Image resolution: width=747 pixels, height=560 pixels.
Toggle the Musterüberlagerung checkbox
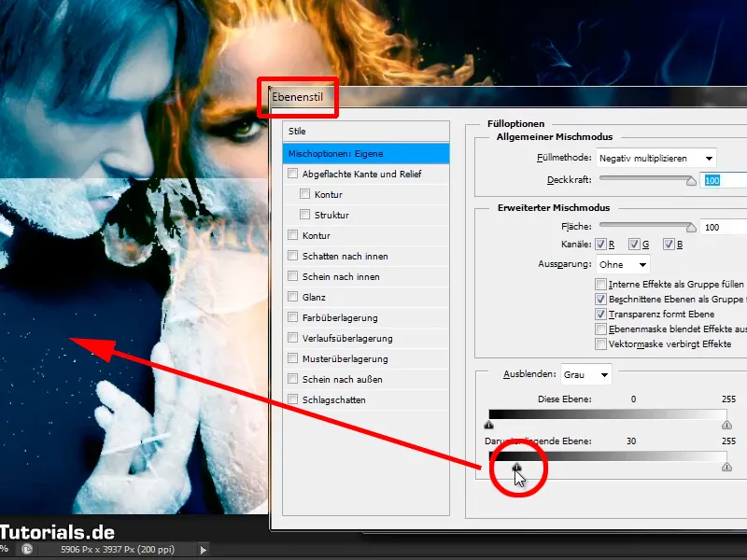[292, 358]
